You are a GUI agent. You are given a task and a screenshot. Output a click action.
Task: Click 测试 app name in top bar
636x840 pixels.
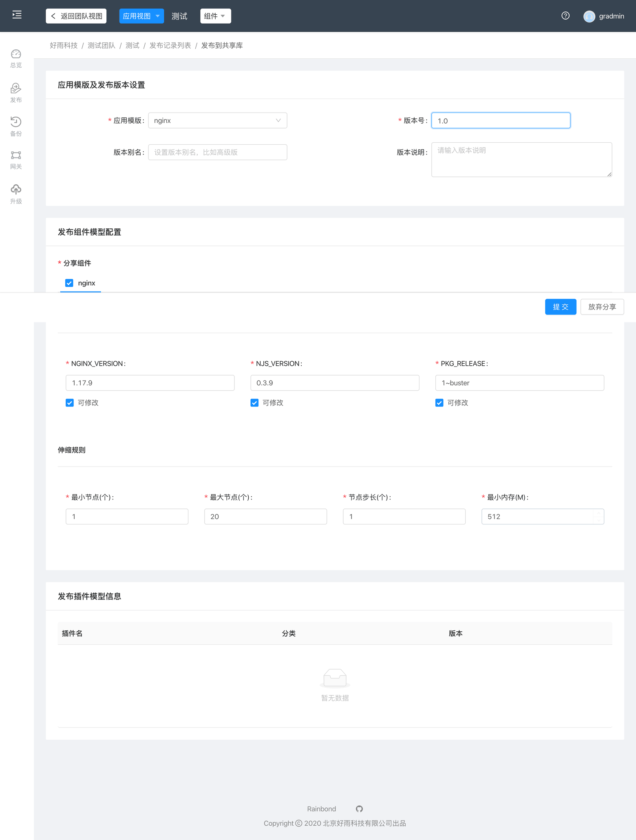pos(179,16)
